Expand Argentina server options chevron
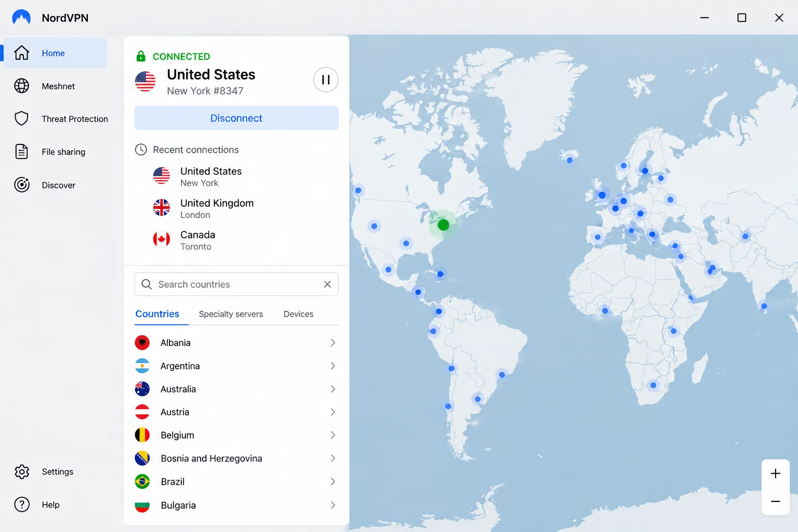The image size is (798, 532). tap(333, 366)
